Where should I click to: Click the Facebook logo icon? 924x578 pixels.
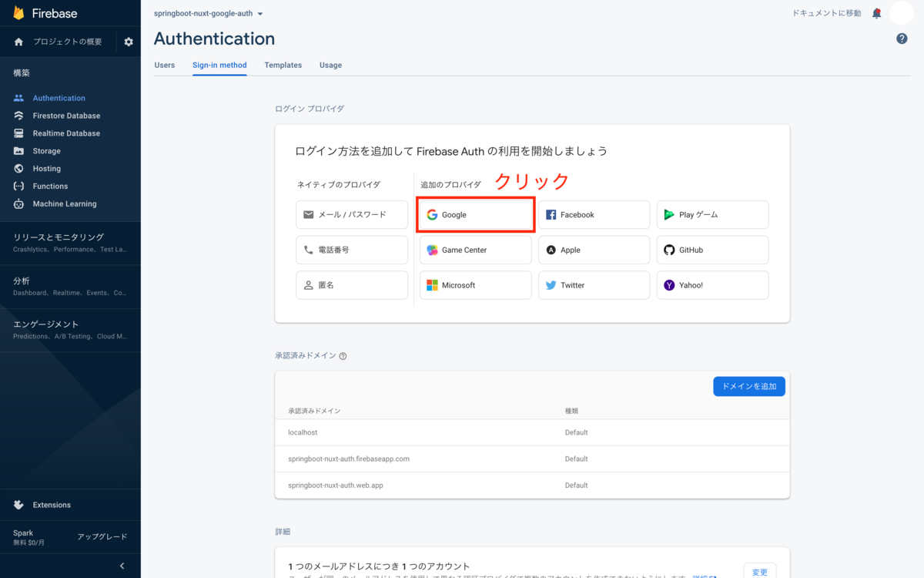click(x=551, y=215)
